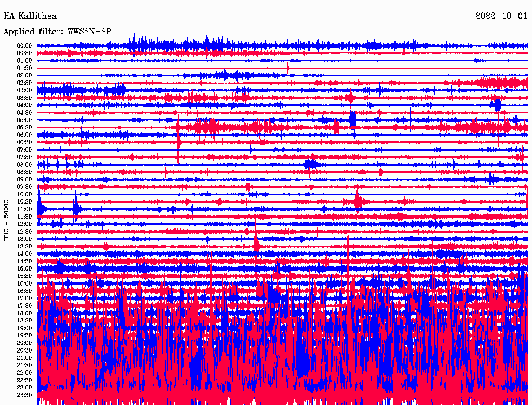Select the 02:00 time label

(x=24, y=76)
